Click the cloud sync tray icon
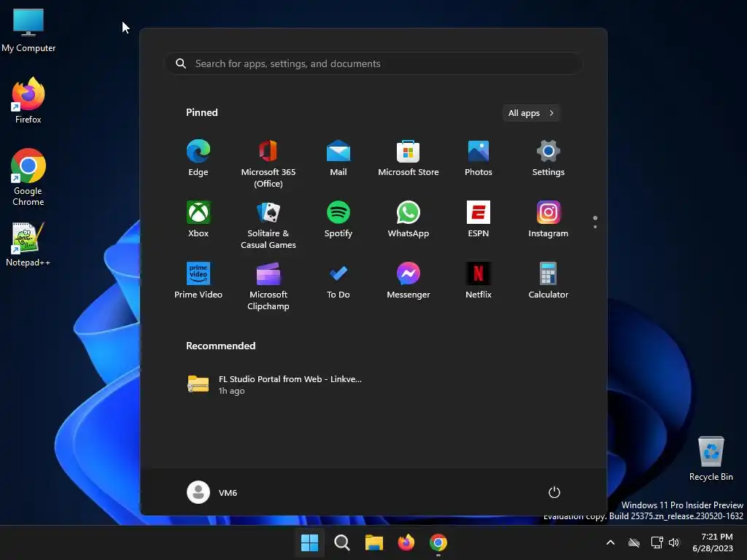The width and height of the screenshot is (747, 560). (x=634, y=542)
